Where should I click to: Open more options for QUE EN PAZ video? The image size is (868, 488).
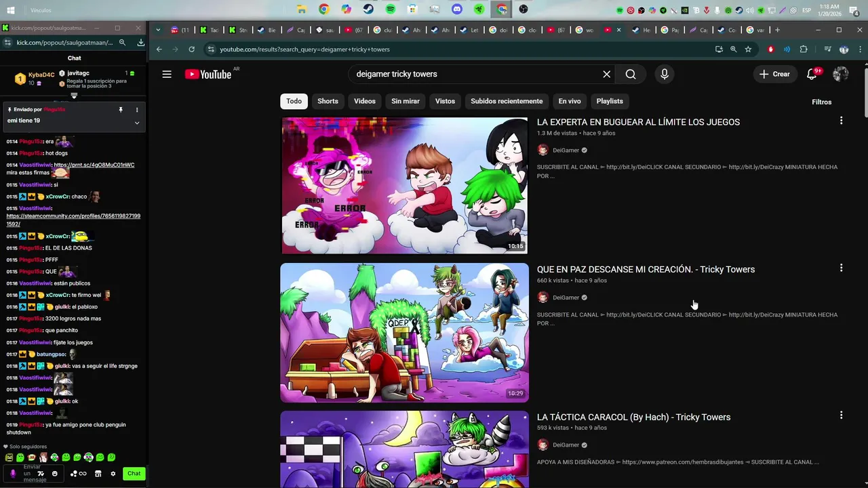(x=841, y=268)
